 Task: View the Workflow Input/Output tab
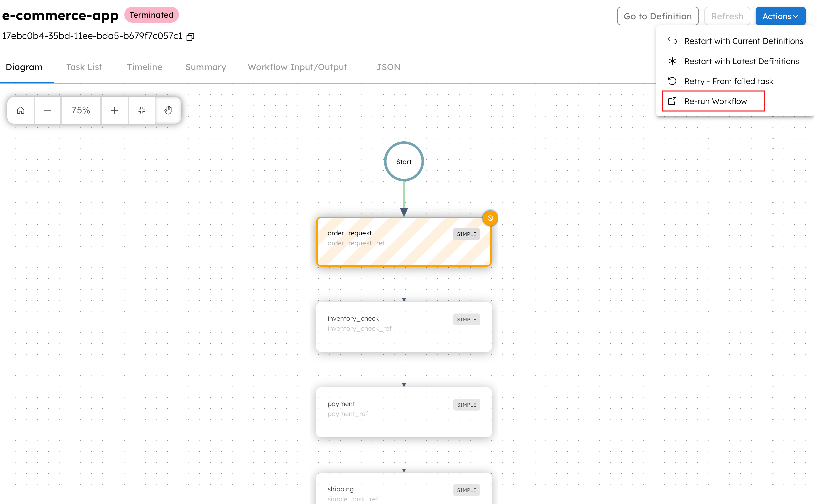tap(298, 67)
